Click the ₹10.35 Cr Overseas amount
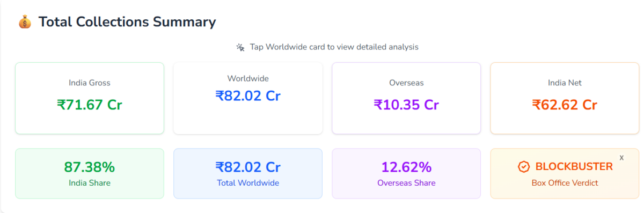 coord(406,105)
